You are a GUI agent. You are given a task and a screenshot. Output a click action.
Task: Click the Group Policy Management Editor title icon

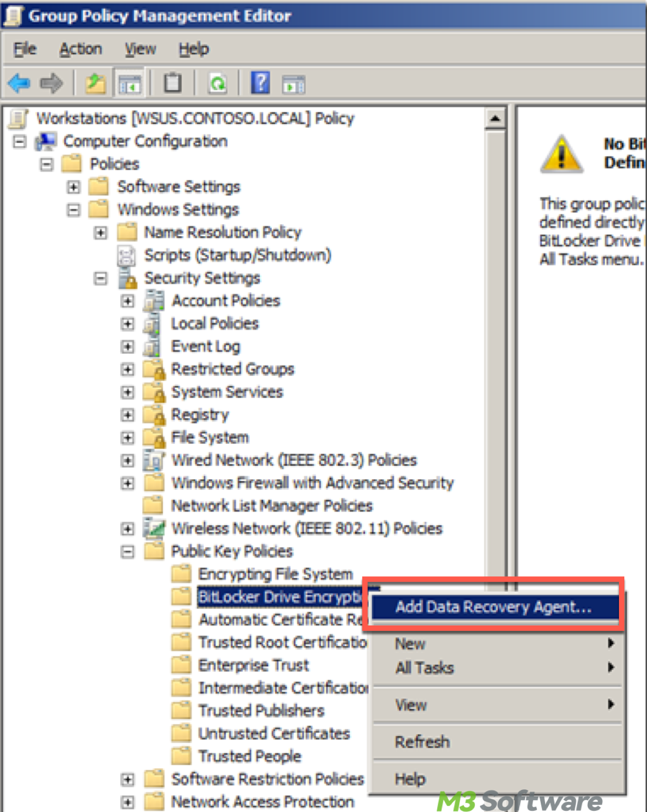(12, 16)
